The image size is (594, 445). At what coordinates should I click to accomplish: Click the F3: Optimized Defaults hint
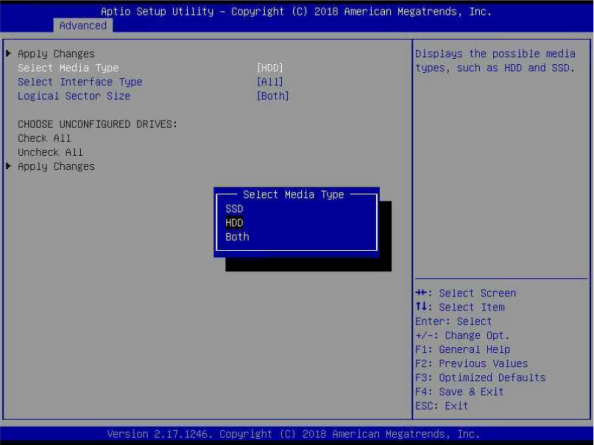pyautogui.click(x=480, y=378)
